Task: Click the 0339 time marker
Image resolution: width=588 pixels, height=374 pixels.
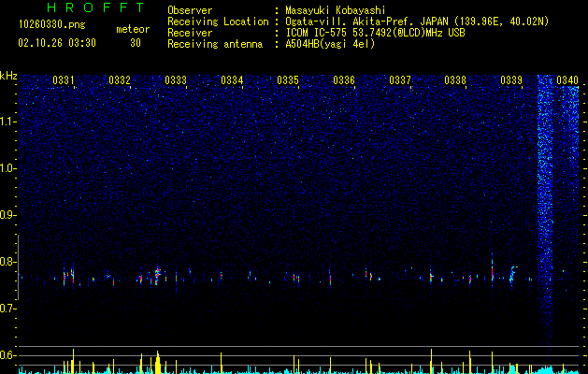Action: pos(511,80)
